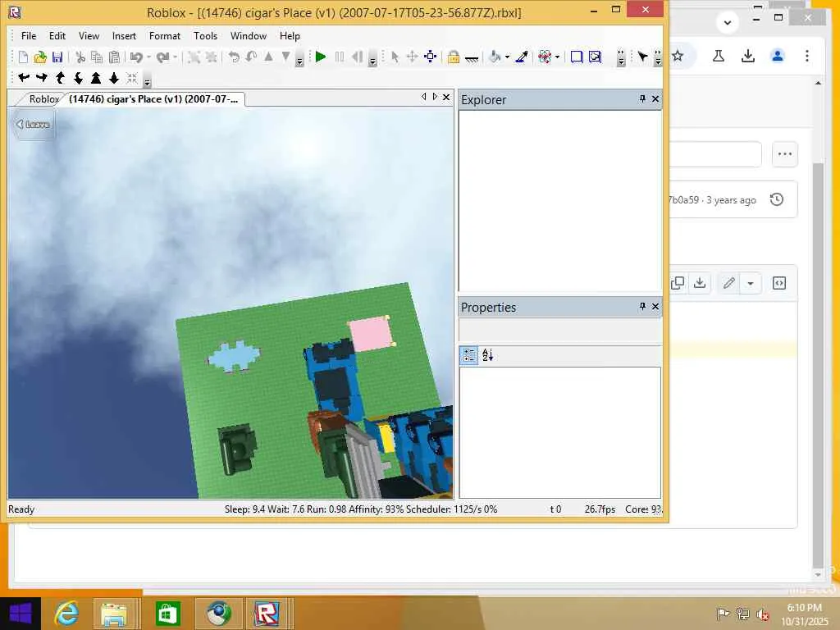840x630 pixels.
Task: Tilt camera up with the curved up arrow
Action: tap(60, 78)
